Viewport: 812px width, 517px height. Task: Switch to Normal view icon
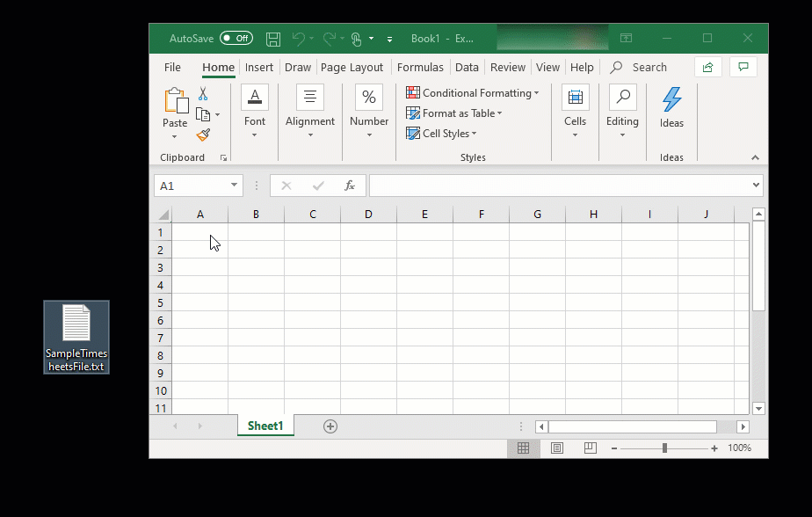[x=524, y=448]
